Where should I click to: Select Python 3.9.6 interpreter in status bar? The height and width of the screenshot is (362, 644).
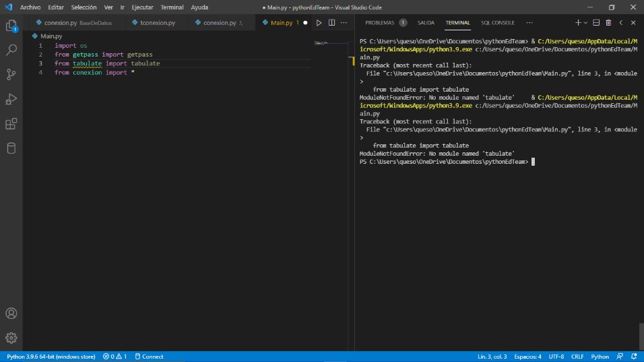click(51, 357)
